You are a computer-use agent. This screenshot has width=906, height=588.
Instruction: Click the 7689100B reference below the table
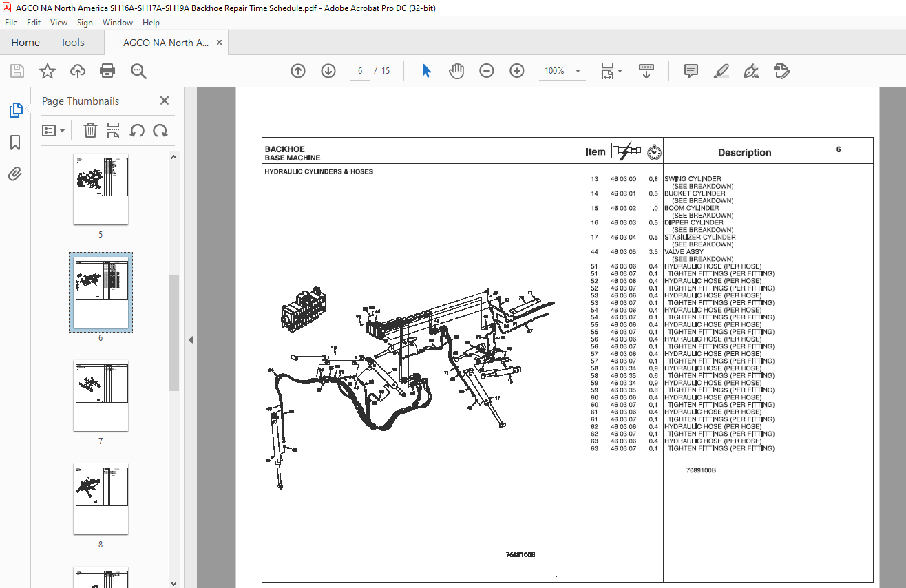[x=701, y=470]
